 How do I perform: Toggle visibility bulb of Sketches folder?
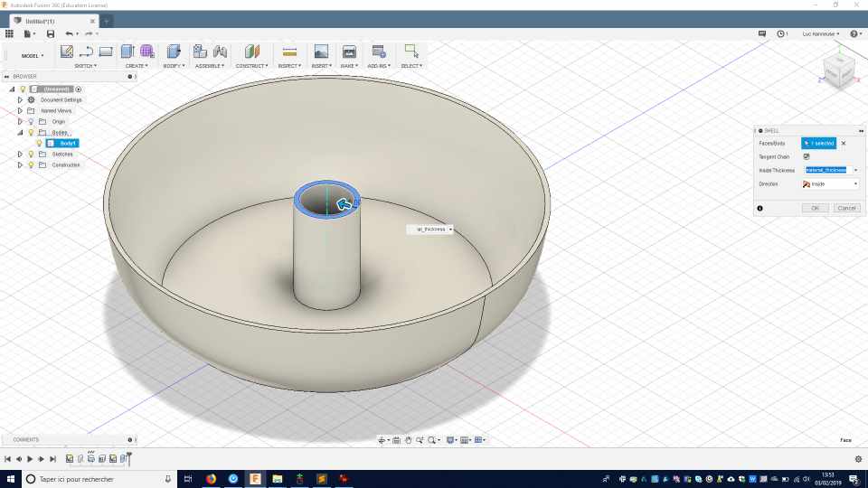click(x=31, y=155)
